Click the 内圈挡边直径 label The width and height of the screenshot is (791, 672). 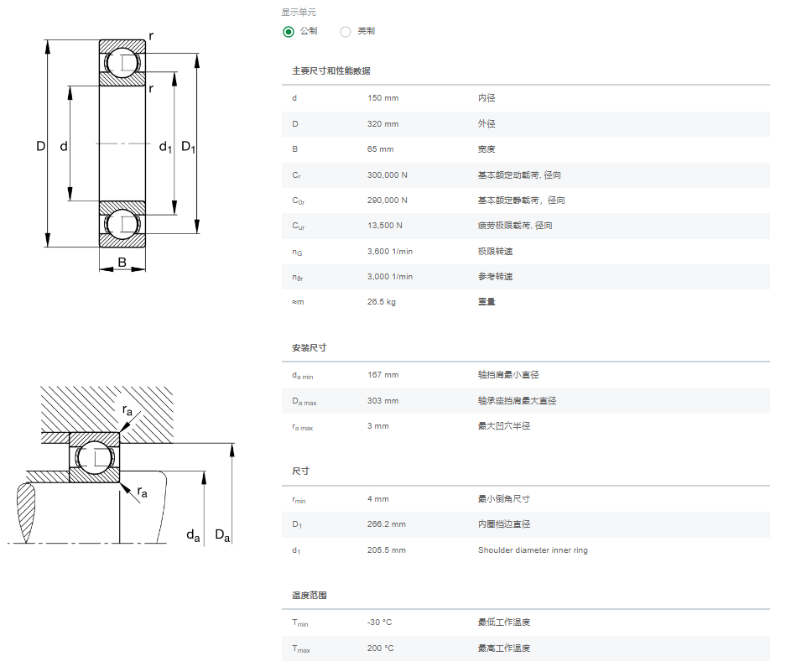pos(504,524)
